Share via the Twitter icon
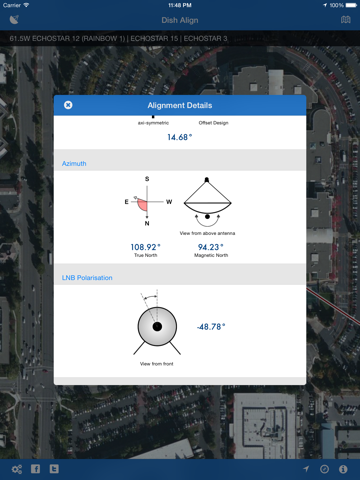360x480 pixels. pos(54,469)
